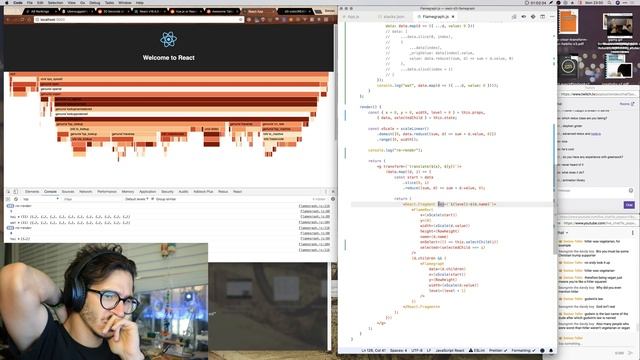Click the LF line ending status entry
The image size is (640, 360).
(429, 351)
